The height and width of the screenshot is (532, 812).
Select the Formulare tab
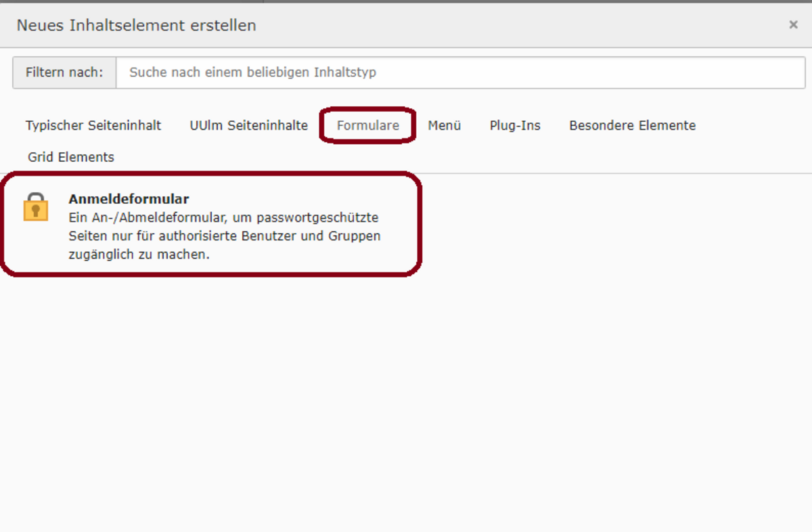click(368, 125)
